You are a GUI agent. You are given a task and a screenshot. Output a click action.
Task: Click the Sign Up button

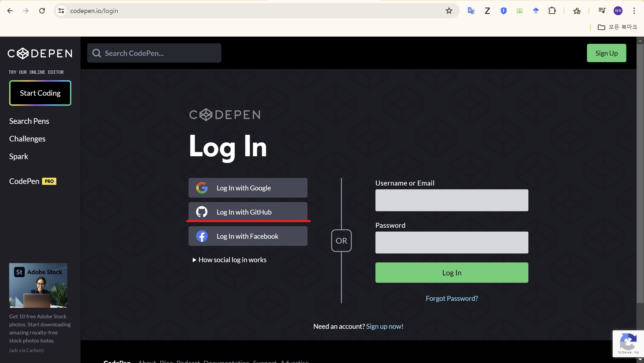(606, 53)
